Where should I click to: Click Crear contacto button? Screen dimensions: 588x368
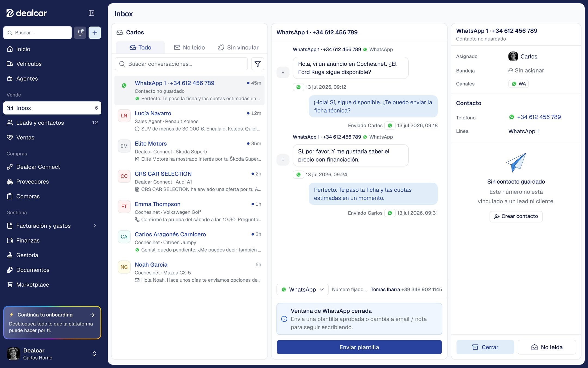coord(516,216)
